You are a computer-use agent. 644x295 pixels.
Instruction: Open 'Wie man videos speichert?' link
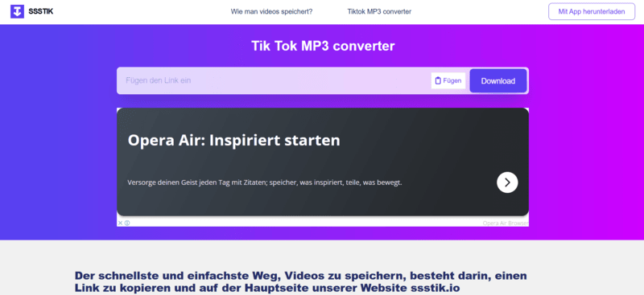pos(271,11)
